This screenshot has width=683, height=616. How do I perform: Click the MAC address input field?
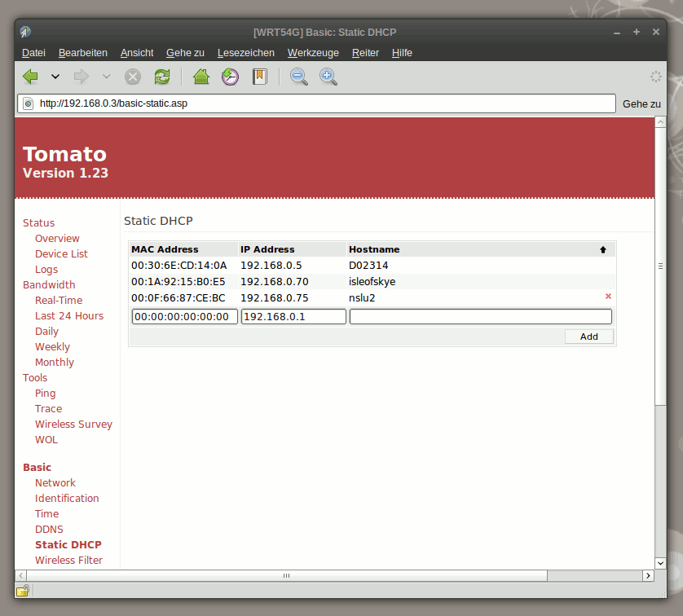[185, 316]
